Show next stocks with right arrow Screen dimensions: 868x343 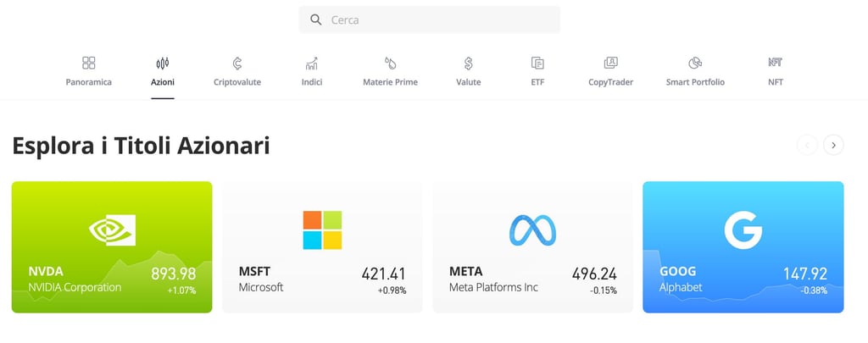(834, 145)
